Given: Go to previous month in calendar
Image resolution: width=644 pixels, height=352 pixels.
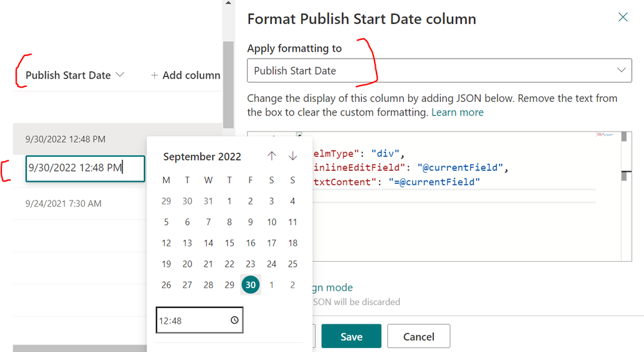Looking at the screenshot, I should click(272, 156).
